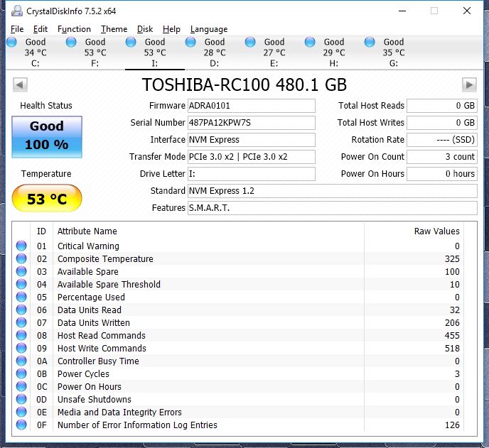The height and width of the screenshot is (448, 489).
Task: Select the G: drive status icon
Action: click(370, 43)
